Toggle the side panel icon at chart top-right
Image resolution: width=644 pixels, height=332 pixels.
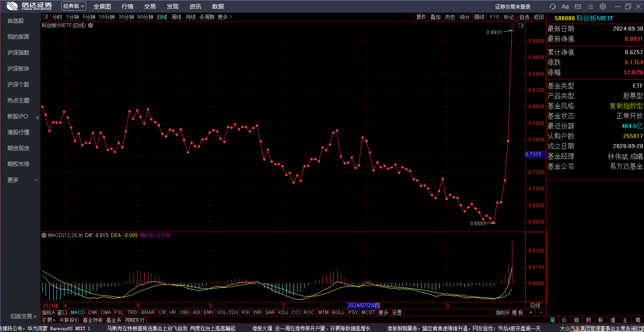(x=521, y=25)
